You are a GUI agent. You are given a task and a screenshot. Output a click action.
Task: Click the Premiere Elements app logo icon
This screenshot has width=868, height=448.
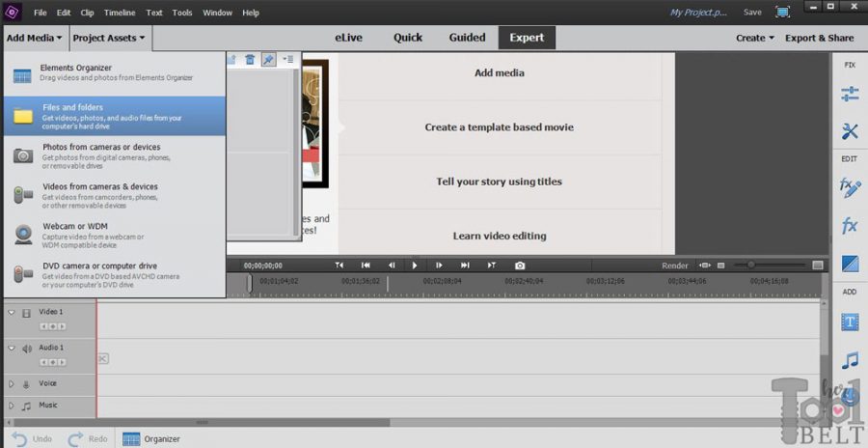click(x=13, y=12)
